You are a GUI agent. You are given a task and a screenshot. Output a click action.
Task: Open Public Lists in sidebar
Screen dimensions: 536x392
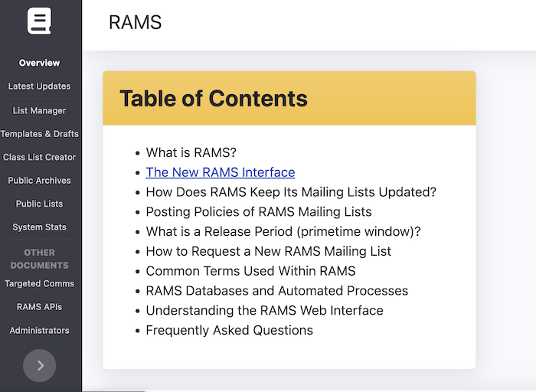39,204
